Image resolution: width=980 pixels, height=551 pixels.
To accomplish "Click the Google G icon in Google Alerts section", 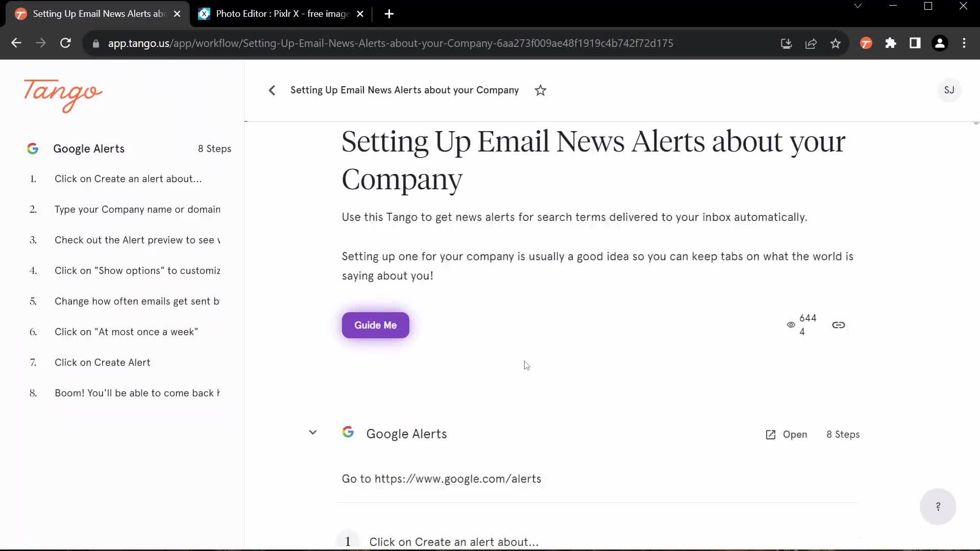I will point(348,433).
